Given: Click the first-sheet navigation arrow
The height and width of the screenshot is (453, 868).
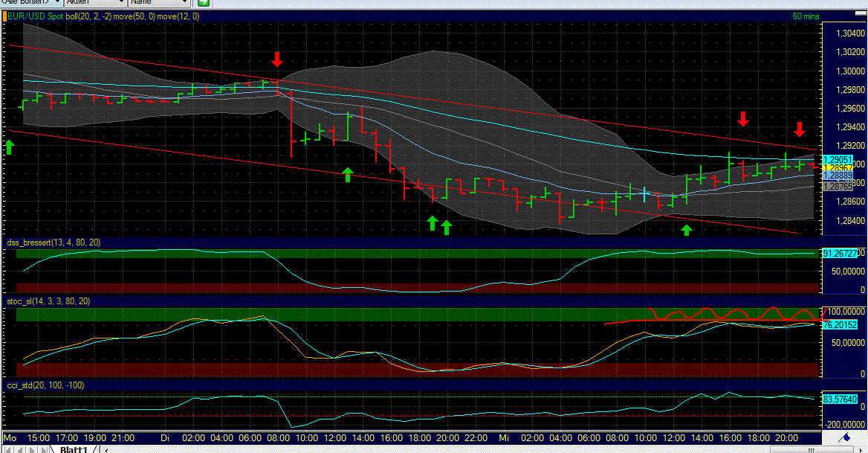Looking at the screenshot, I should pyautogui.click(x=7, y=449).
